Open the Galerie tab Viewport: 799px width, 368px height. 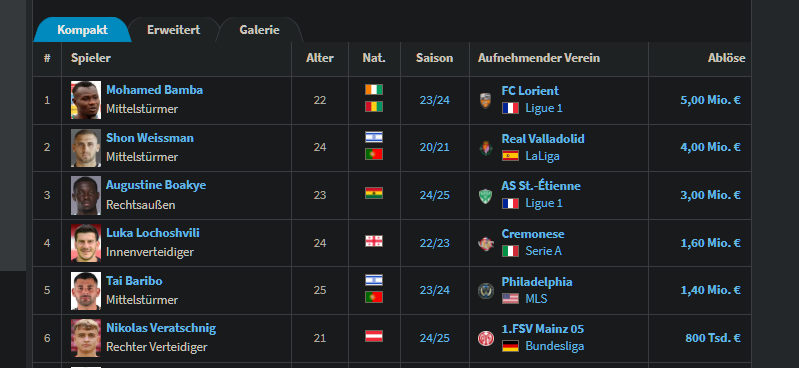click(259, 30)
